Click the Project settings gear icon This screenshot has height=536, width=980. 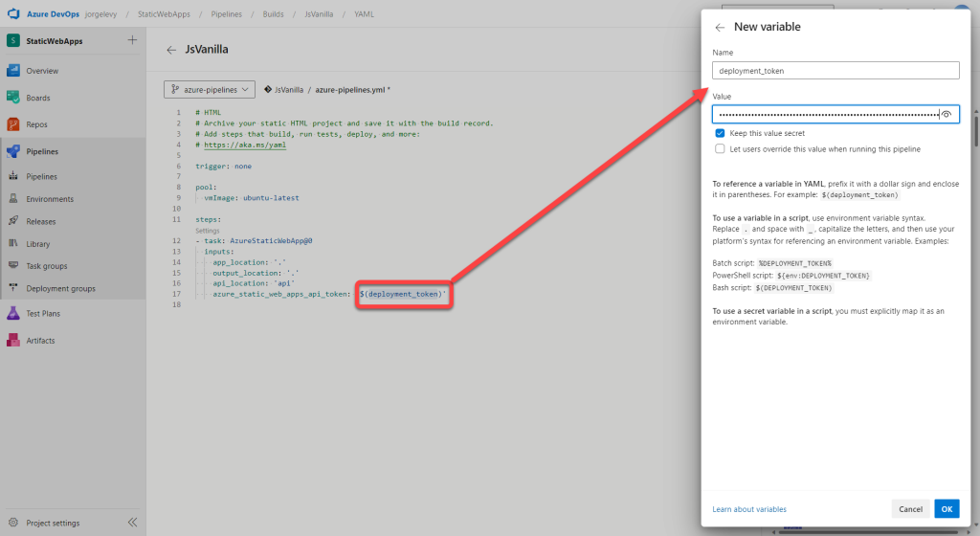(13, 523)
